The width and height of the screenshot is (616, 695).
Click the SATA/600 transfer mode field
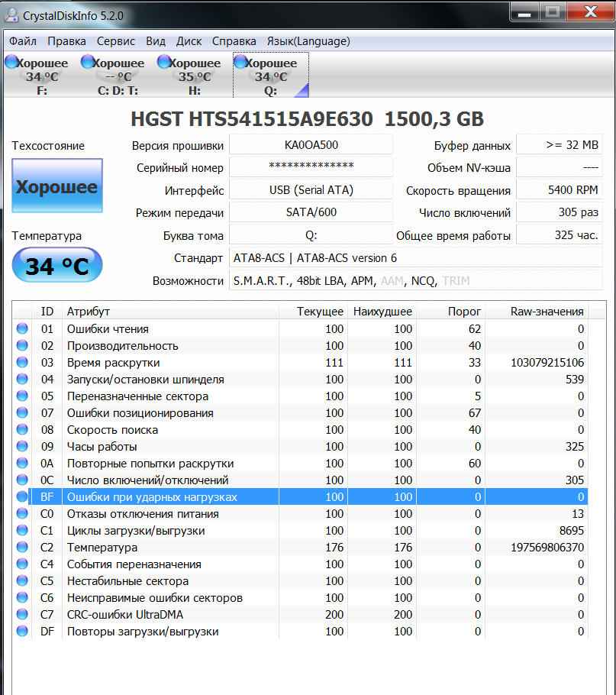pyautogui.click(x=311, y=212)
